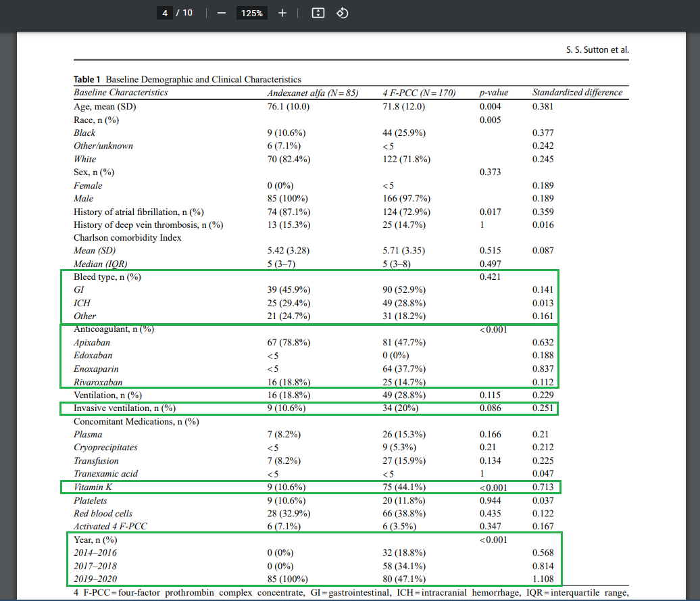Click the value "71.8 (12.0)"

[403, 107]
